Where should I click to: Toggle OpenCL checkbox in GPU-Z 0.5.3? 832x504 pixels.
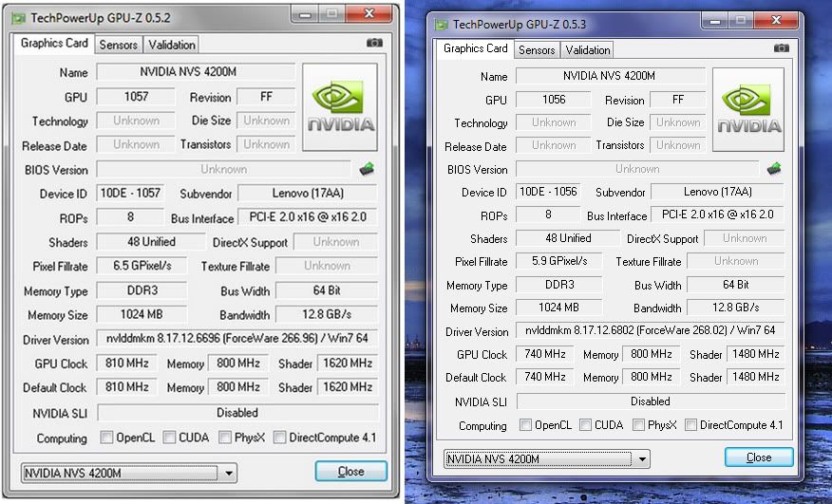point(525,424)
